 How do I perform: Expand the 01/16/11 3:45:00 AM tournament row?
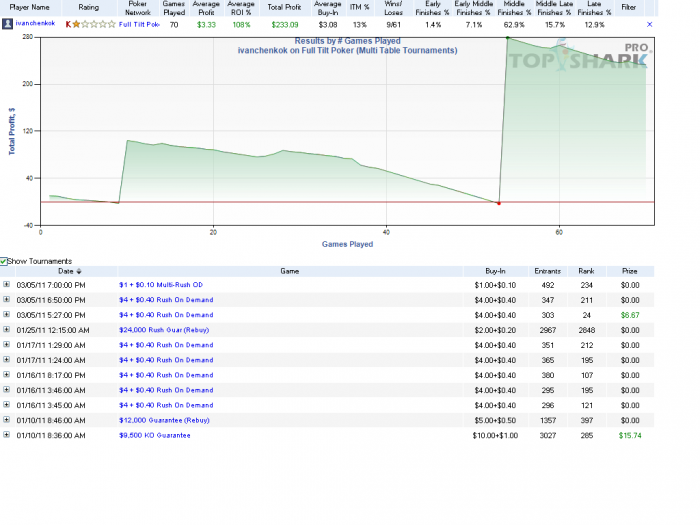pos(6,404)
